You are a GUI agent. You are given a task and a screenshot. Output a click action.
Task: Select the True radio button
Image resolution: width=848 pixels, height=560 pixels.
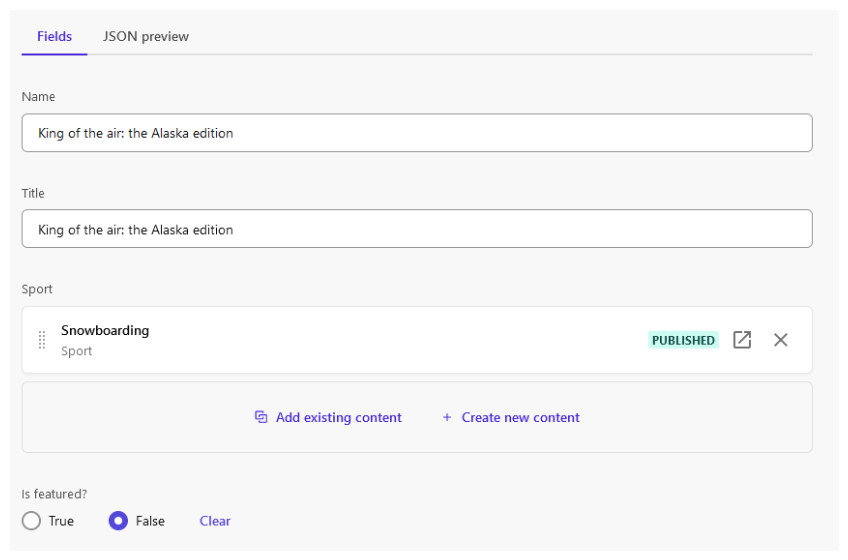pyautogui.click(x=31, y=521)
